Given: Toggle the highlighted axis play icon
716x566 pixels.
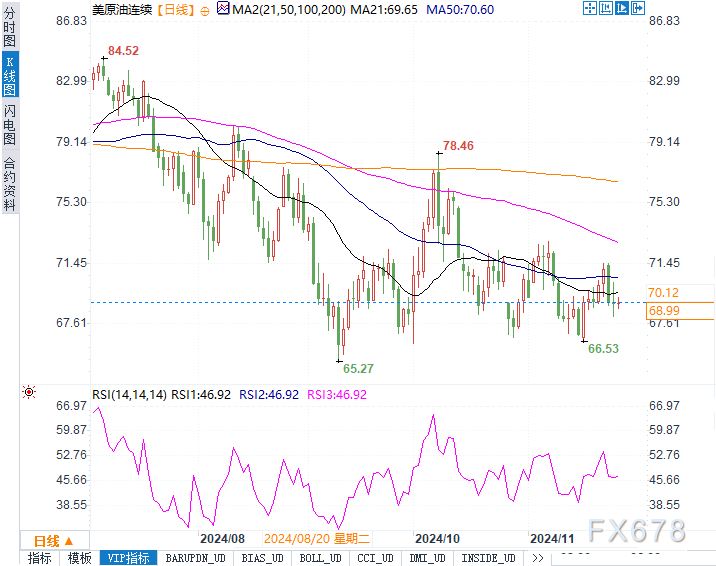Looking at the screenshot, I should (621, 8).
